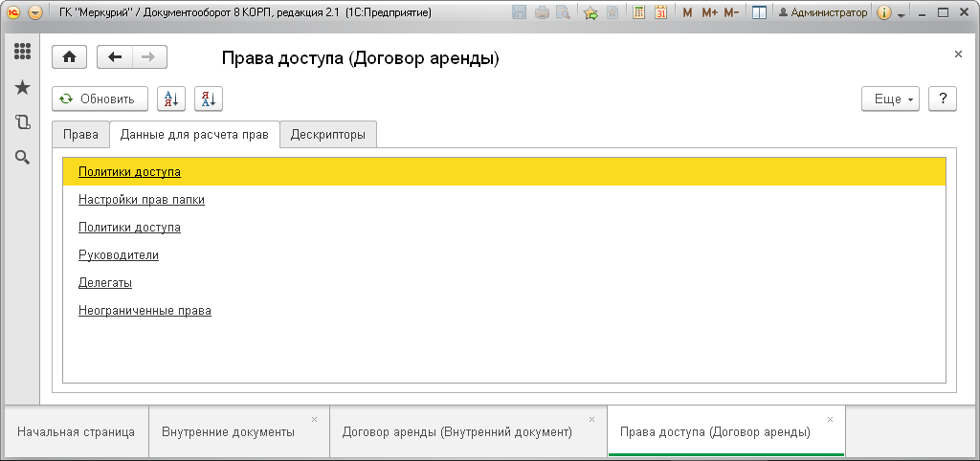Open the calculator icon in title bar
Image resolution: width=980 pixels, height=461 pixels.
[x=638, y=11]
